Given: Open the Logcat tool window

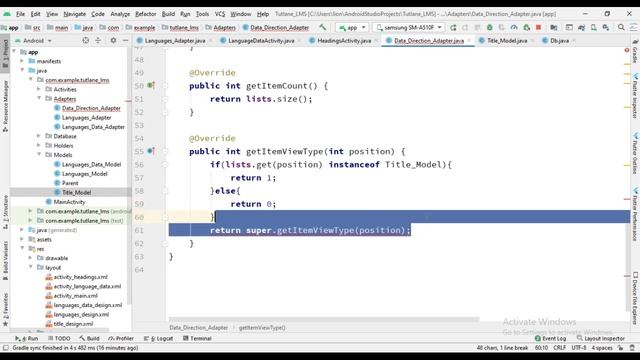Looking at the screenshot, I should tap(158, 338).
